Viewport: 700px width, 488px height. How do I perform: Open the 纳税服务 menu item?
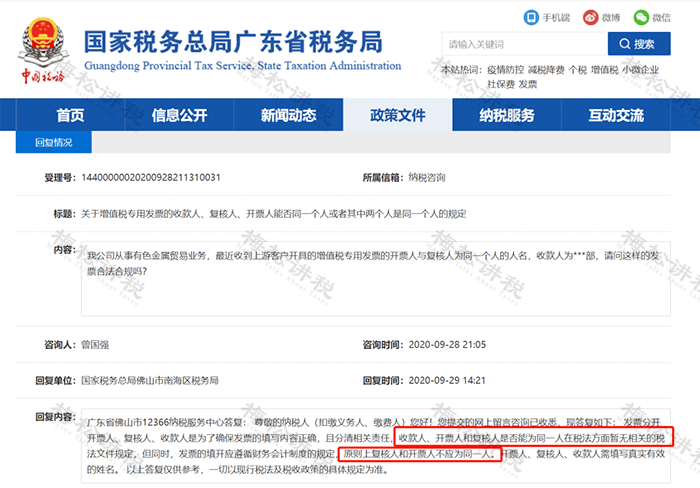point(507,115)
